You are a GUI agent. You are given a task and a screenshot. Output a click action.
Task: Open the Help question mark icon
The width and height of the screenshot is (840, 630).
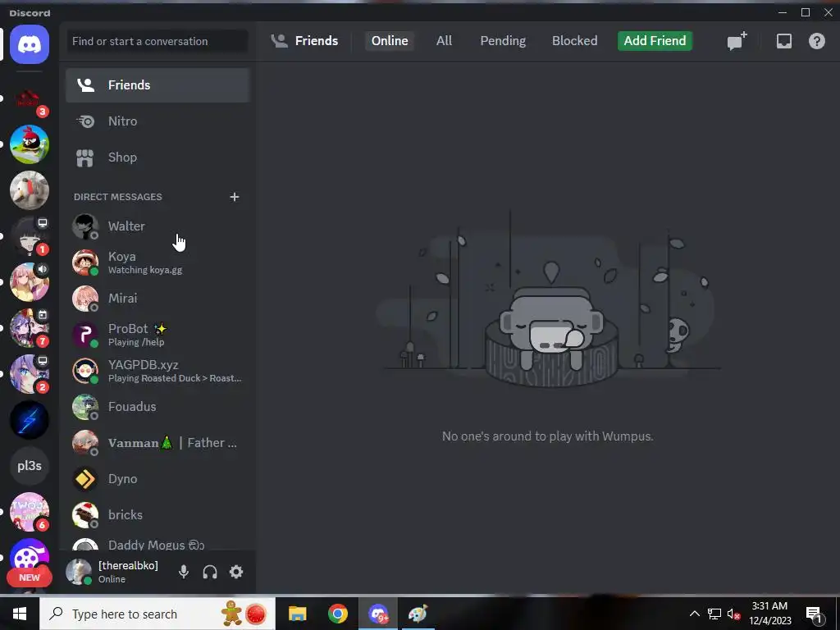point(816,41)
